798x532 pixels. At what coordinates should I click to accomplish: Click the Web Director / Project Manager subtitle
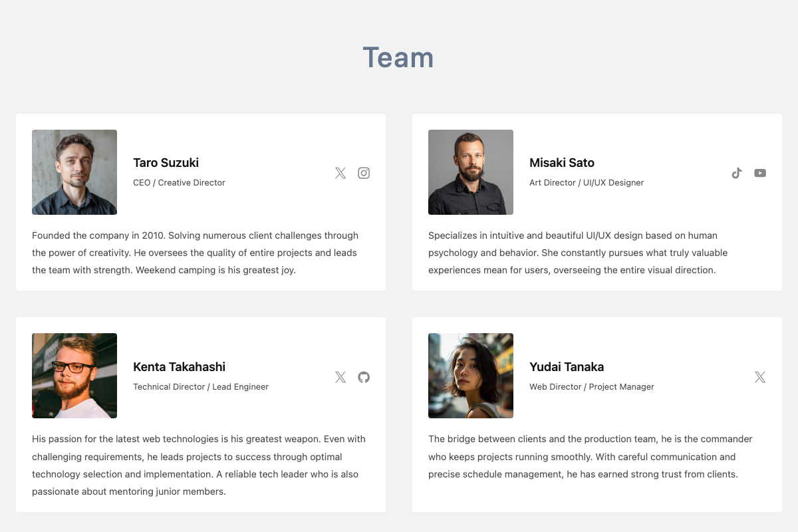click(x=592, y=386)
